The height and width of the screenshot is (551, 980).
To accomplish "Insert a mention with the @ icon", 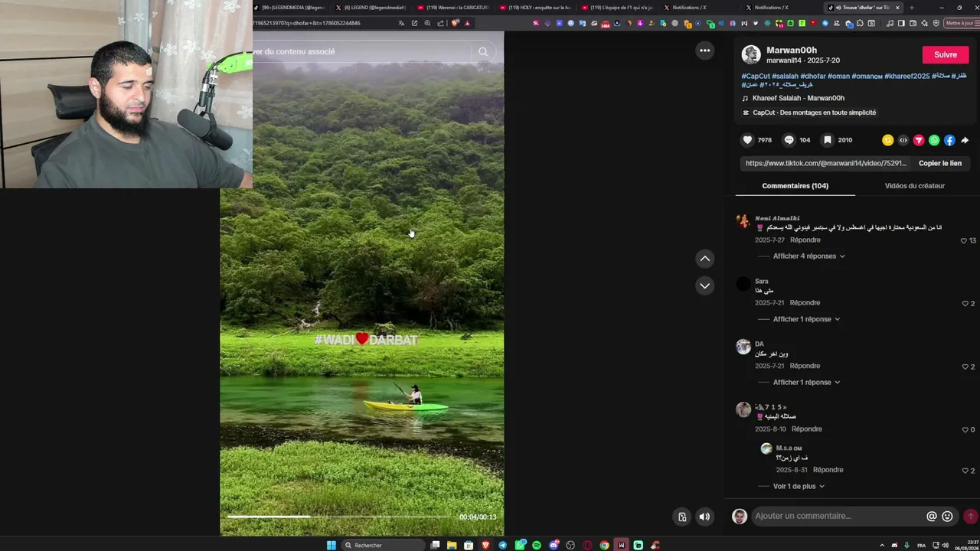I will pos(932,517).
